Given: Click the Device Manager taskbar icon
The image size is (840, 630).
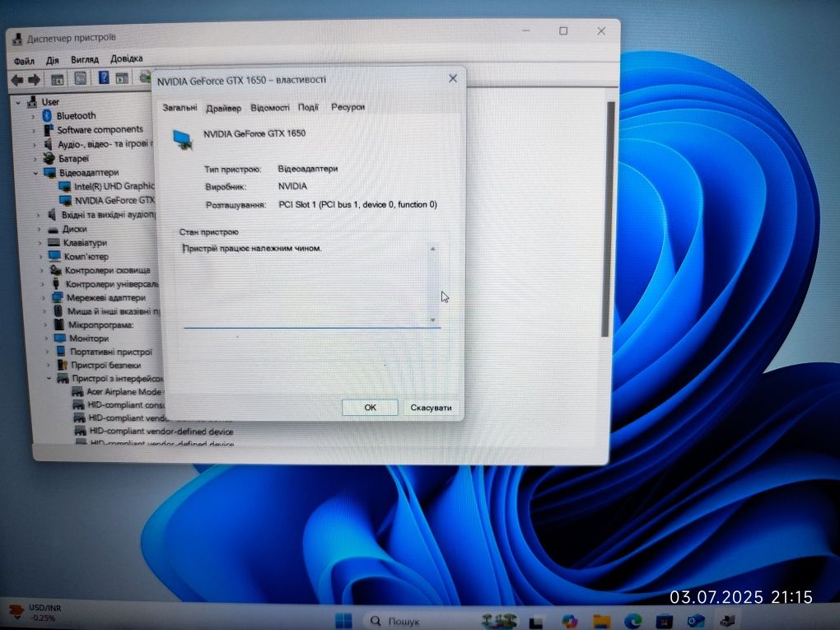Looking at the screenshot, I should (727, 620).
